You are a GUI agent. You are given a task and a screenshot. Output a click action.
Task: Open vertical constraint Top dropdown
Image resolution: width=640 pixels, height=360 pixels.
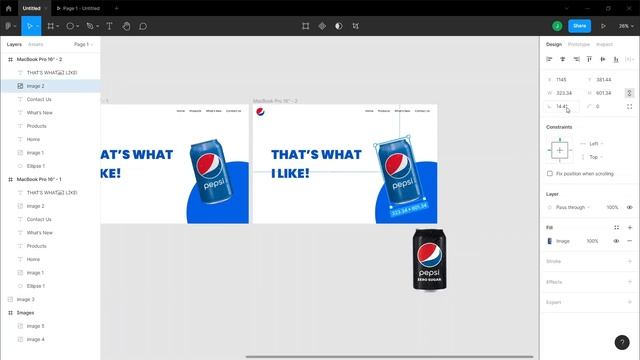596,157
